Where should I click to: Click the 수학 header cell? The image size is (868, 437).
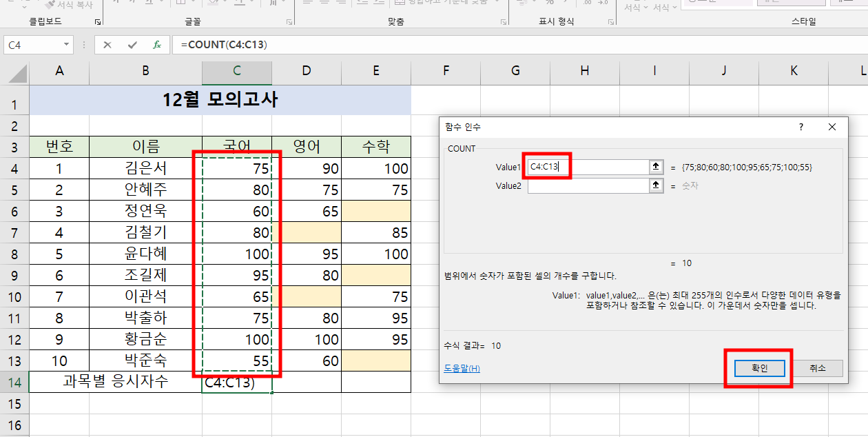click(x=376, y=147)
